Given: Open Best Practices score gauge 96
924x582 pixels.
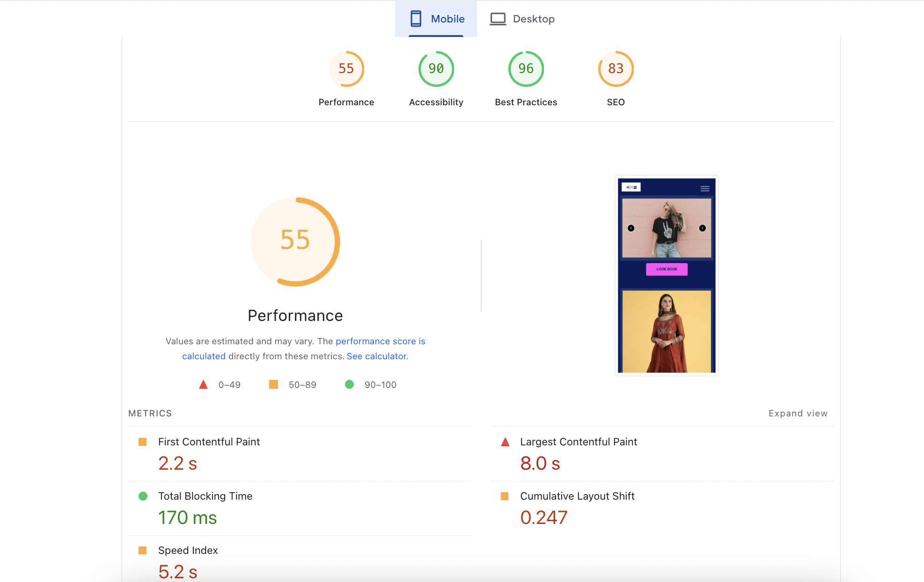Looking at the screenshot, I should pyautogui.click(x=526, y=69).
